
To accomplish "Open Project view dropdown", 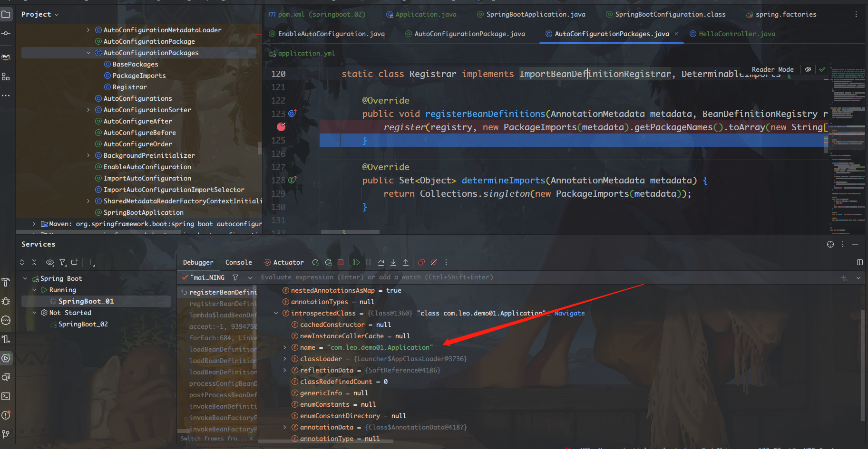I will coord(40,14).
